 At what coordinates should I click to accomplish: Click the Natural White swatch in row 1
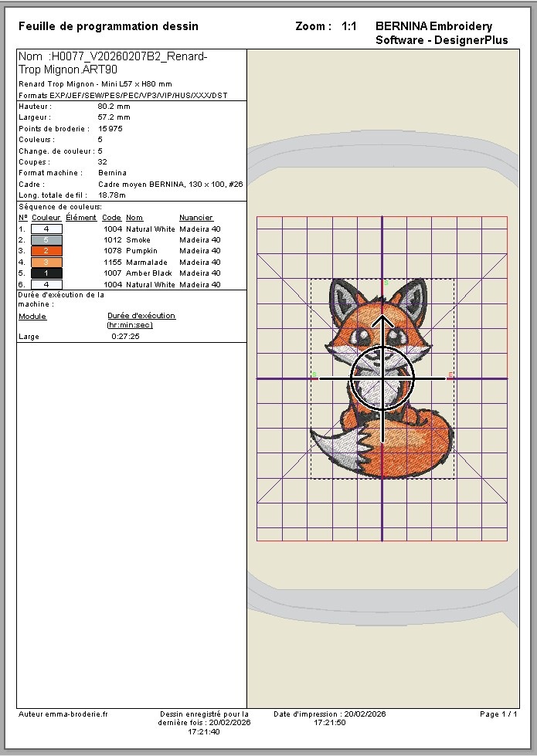[x=46, y=229]
